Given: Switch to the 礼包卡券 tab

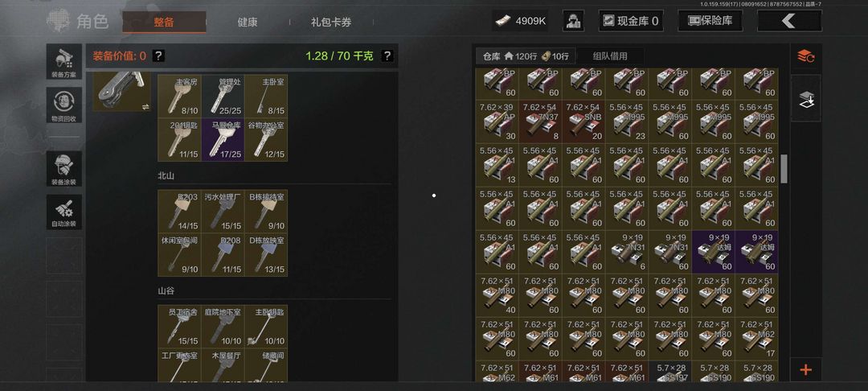Looking at the screenshot, I should 331,23.
